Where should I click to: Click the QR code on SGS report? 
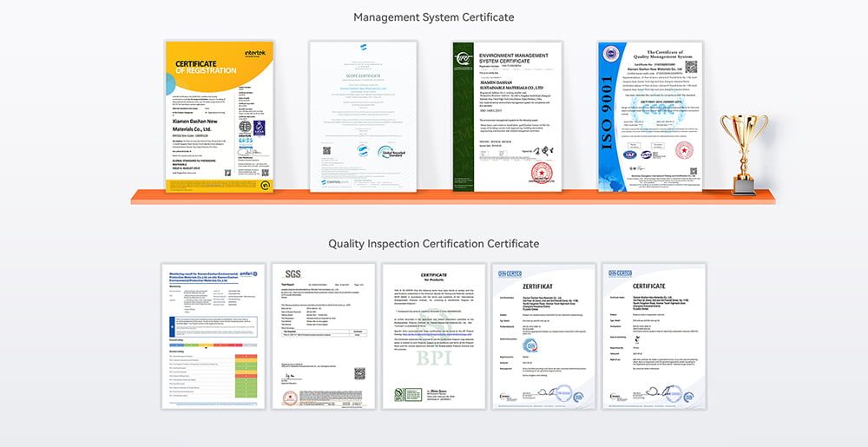358,374
